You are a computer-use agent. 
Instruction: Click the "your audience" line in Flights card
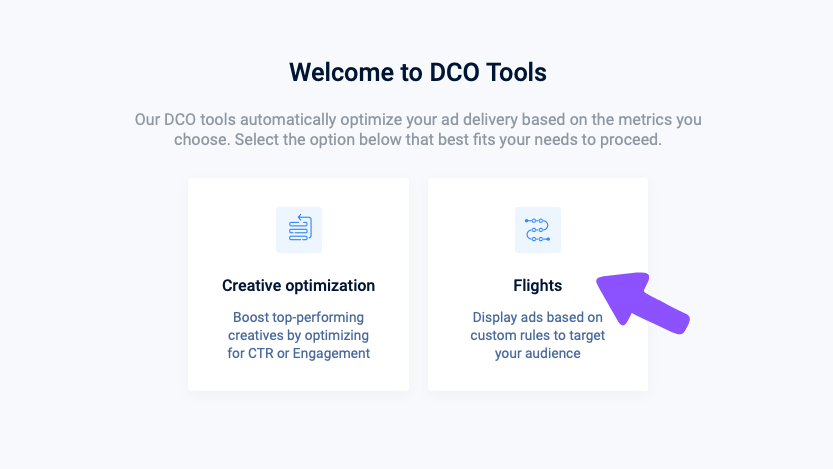(537, 354)
